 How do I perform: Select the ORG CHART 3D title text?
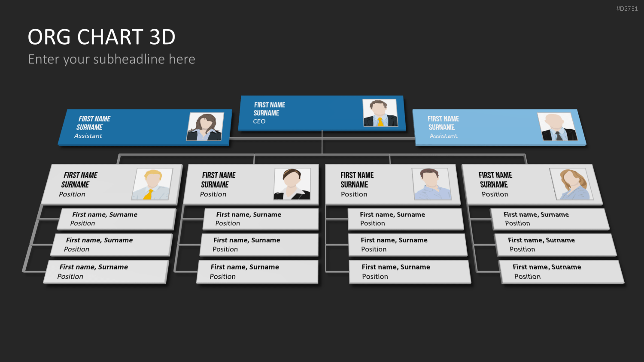(102, 37)
